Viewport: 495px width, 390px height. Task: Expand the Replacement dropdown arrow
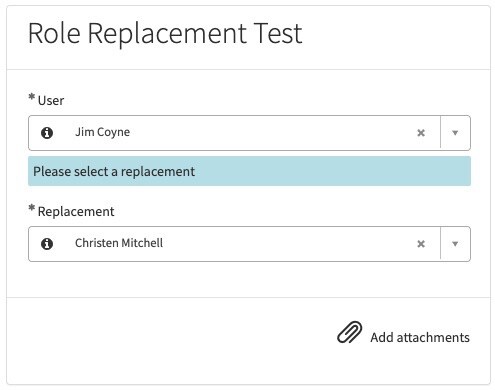[x=455, y=244]
